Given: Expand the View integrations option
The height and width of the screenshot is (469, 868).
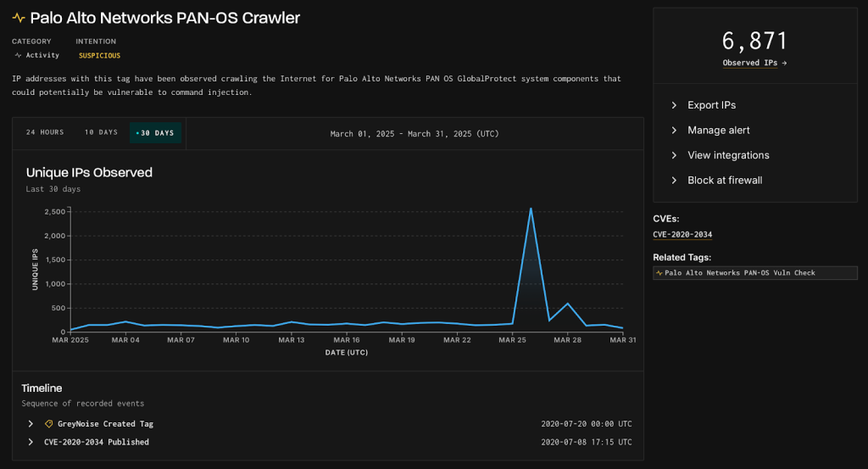Looking at the screenshot, I should 674,155.
